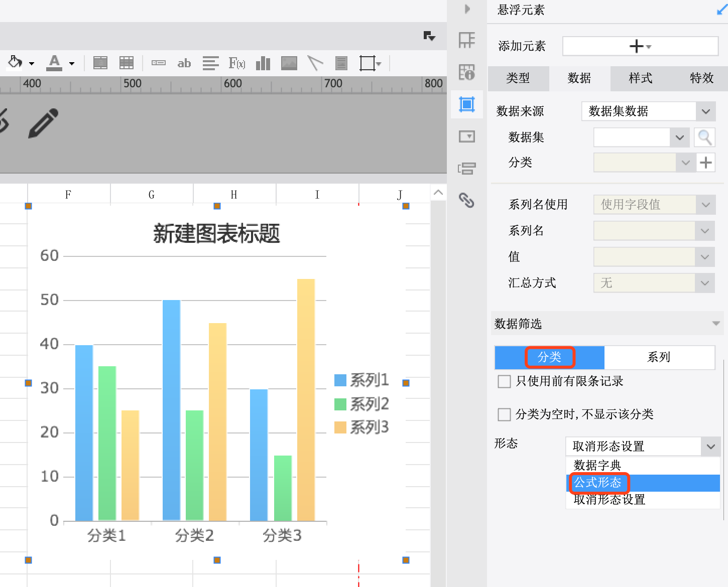Screen dimensions: 728x587
Task: Click the 分类2 axis label
Action: click(x=194, y=535)
